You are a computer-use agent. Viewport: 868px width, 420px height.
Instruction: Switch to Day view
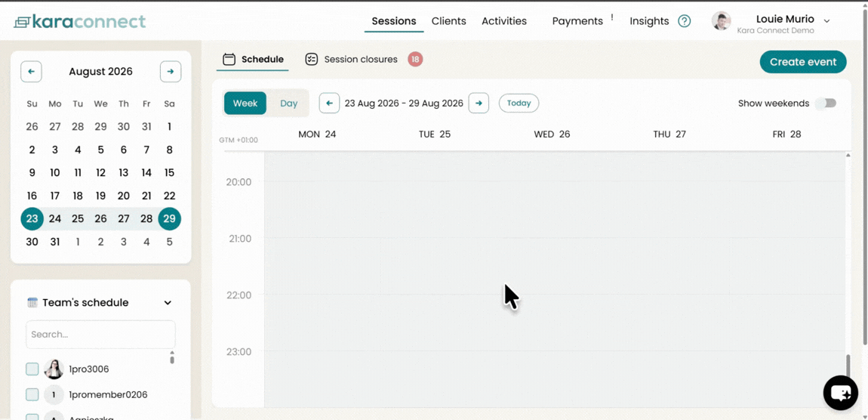point(288,103)
